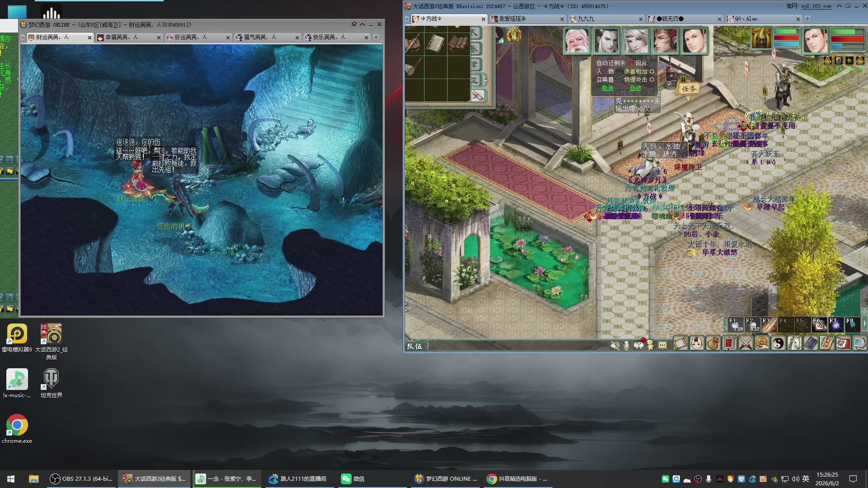Open tab list dropdown in 梦幻西游 window
This screenshot has height=488, width=868.
pyautogui.click(x=23, y=38)
